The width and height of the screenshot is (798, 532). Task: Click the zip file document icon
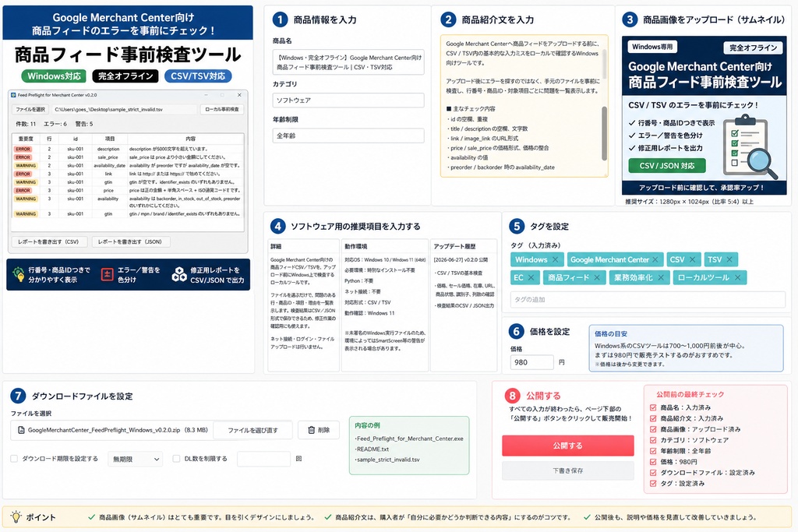(x=21, y=430)
